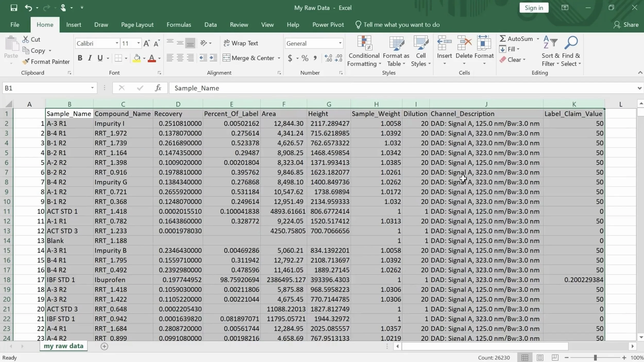Click the Insert Function fx icon
Image resolution: width=644 pixels, height=362 pixels.
(x=158, y=88)
